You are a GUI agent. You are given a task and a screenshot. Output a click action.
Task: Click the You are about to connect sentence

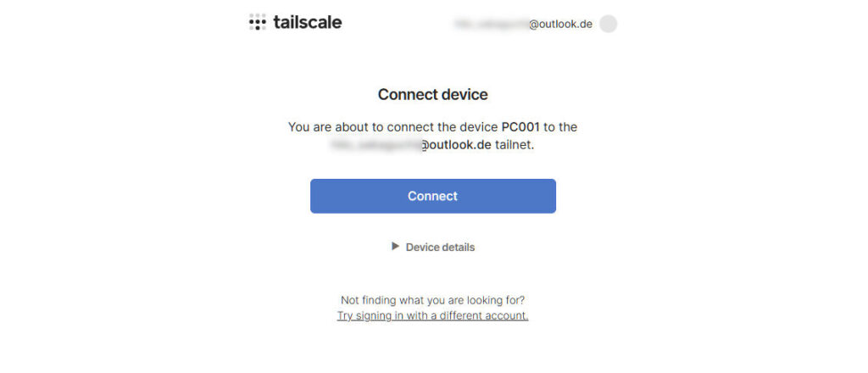[364, 127]
